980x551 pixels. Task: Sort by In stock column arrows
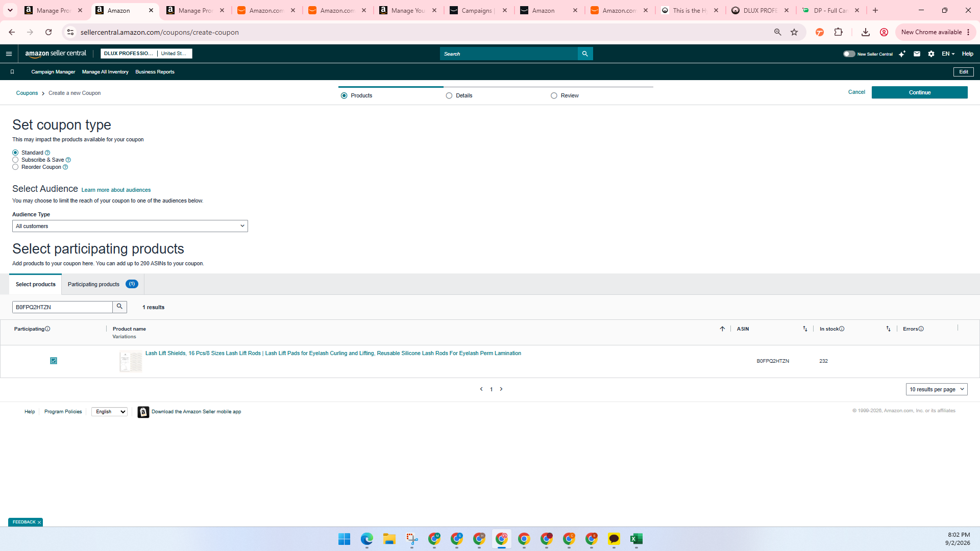point(888,329)
